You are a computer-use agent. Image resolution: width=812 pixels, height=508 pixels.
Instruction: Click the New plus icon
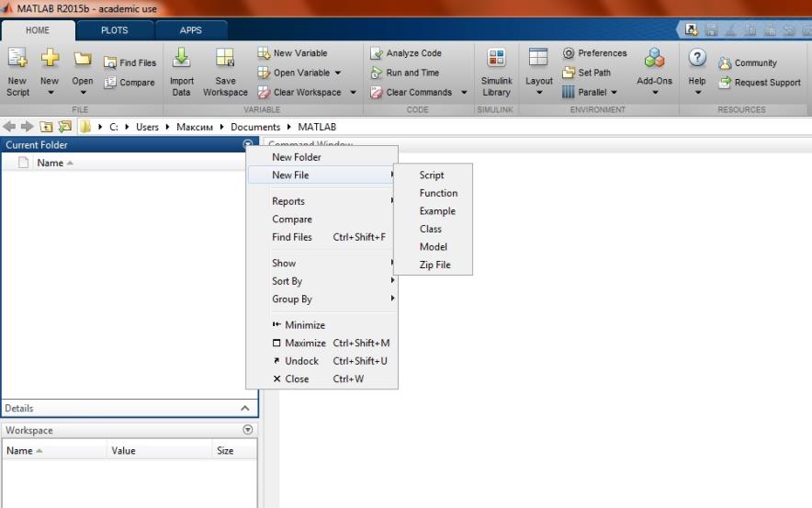[50, 58]
